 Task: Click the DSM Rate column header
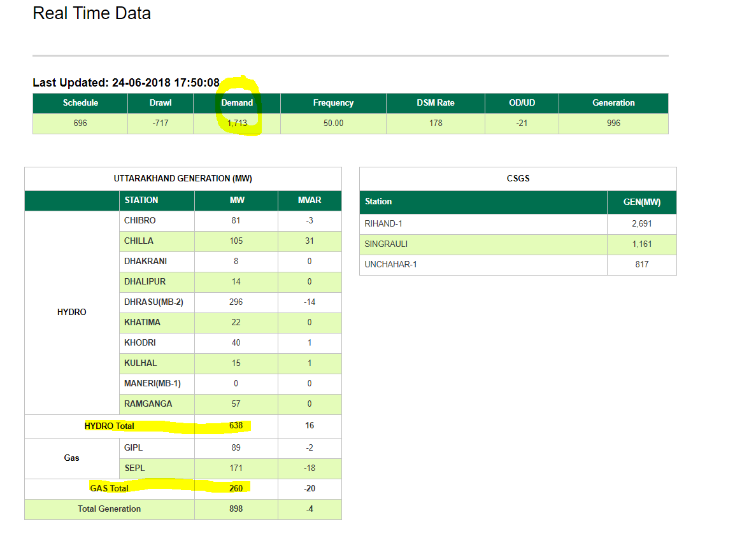pos(436,103)
